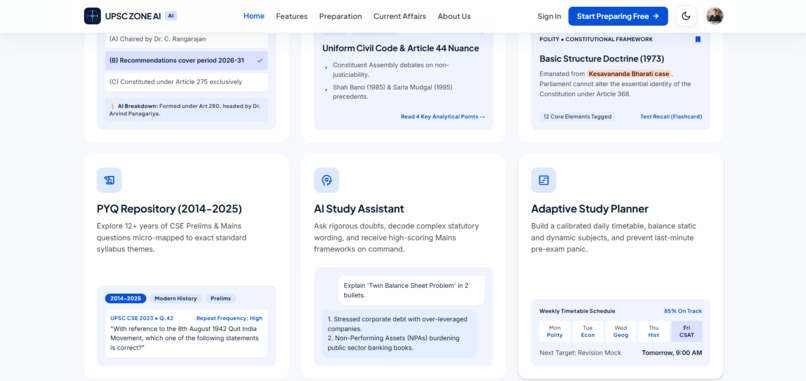The width and height of the screenshot is (806, 381).
Task: Click the PYQ Repository feature icon
Action: 109,180
